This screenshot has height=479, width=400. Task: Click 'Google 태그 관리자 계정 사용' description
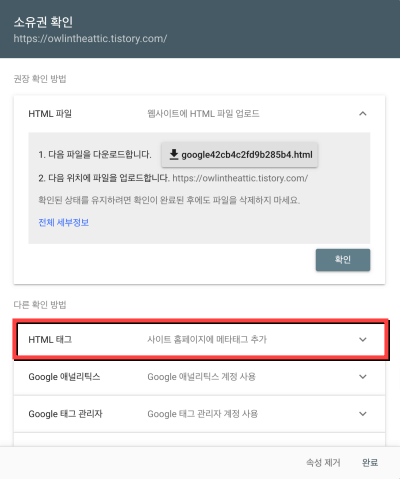click(x=203, y=414)
